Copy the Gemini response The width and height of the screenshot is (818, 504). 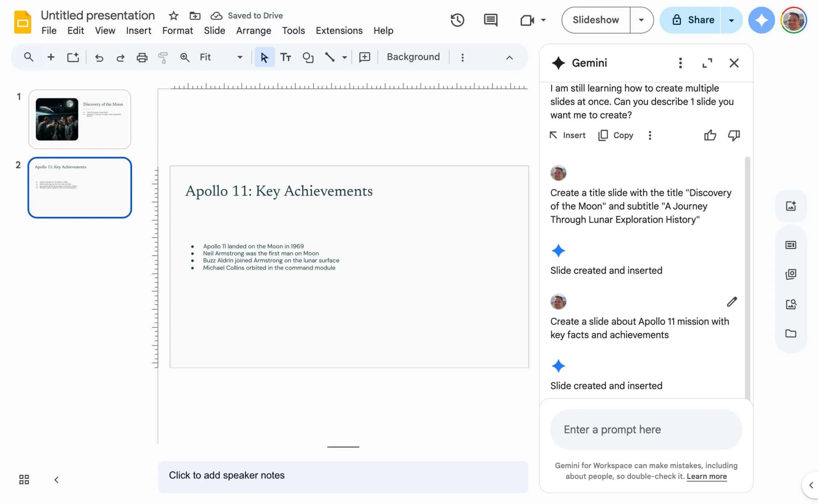(616, 135)
